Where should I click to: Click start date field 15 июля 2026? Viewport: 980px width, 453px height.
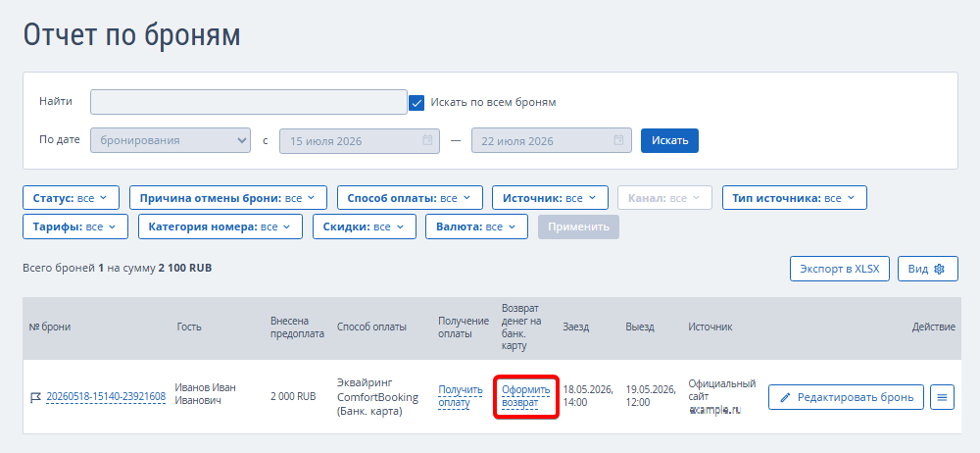pyautogui.click(x=360, y=141)
